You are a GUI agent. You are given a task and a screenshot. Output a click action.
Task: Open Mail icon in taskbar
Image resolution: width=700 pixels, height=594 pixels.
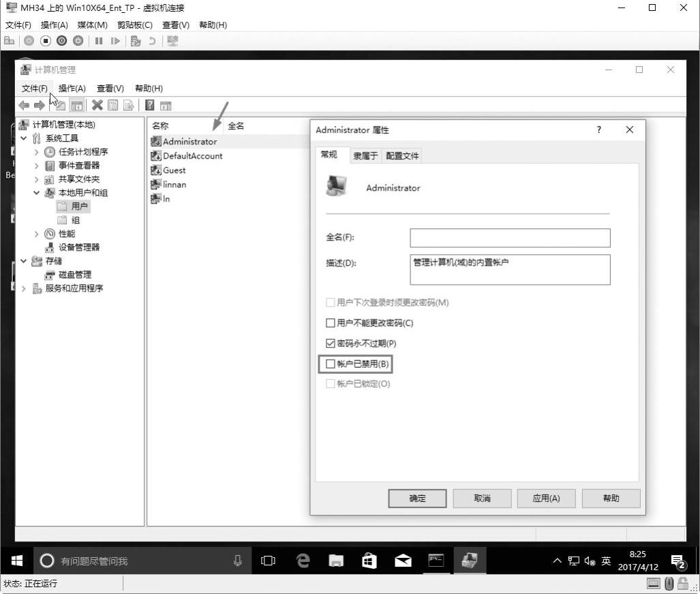coord(403,561)
